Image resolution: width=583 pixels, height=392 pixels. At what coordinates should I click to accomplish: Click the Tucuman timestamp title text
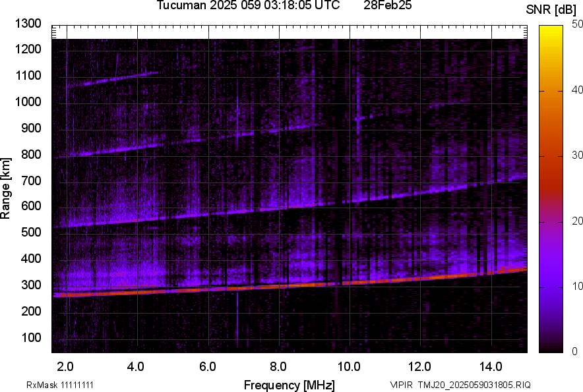pos(248,6)
